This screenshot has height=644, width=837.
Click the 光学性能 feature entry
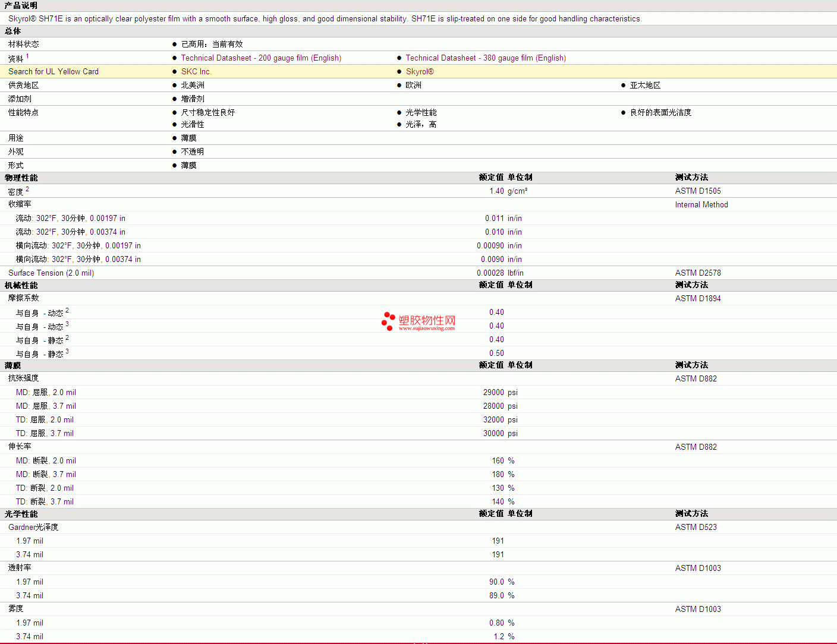coord(421,112)
